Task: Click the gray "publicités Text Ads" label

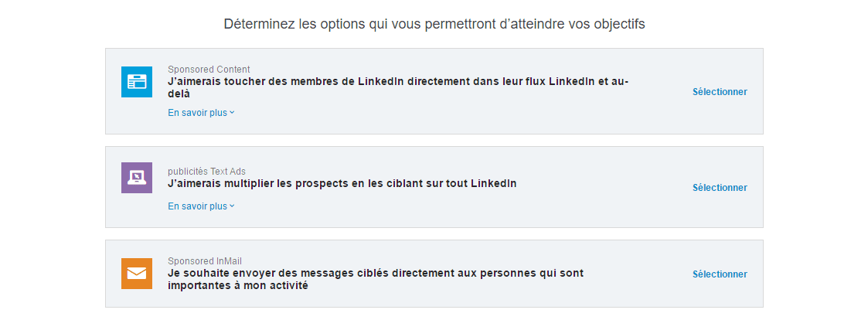Action: pyautogui.click(x=206, y=171)
